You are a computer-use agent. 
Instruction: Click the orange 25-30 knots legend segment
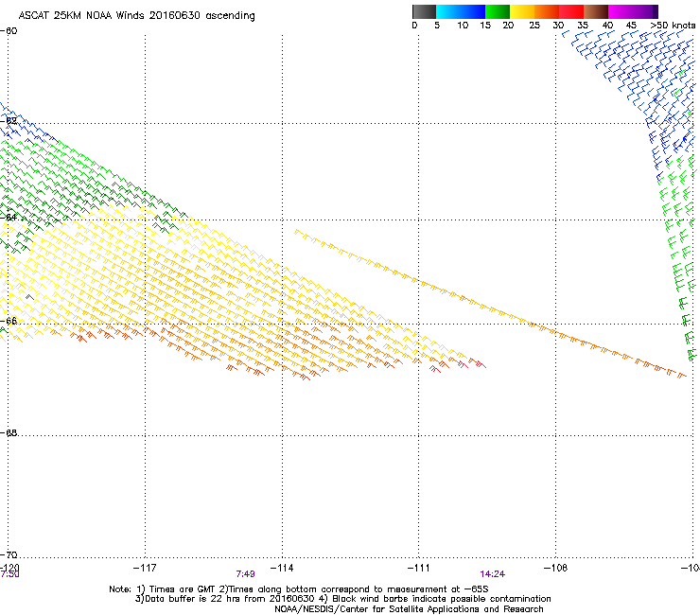coord(547,11)
